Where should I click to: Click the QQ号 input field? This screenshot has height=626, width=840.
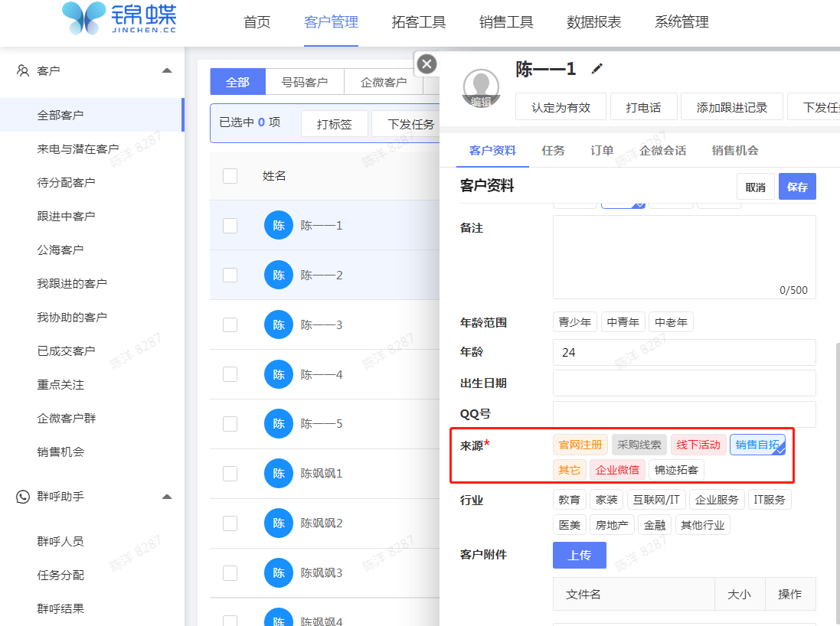click(x=684, y=414)
